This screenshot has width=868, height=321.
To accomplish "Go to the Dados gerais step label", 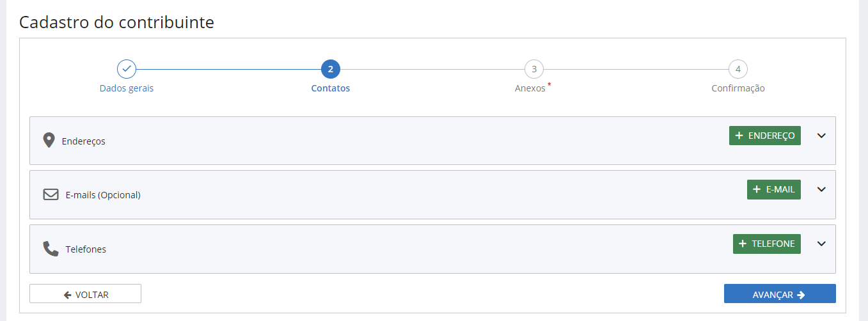I will point(127,88).
